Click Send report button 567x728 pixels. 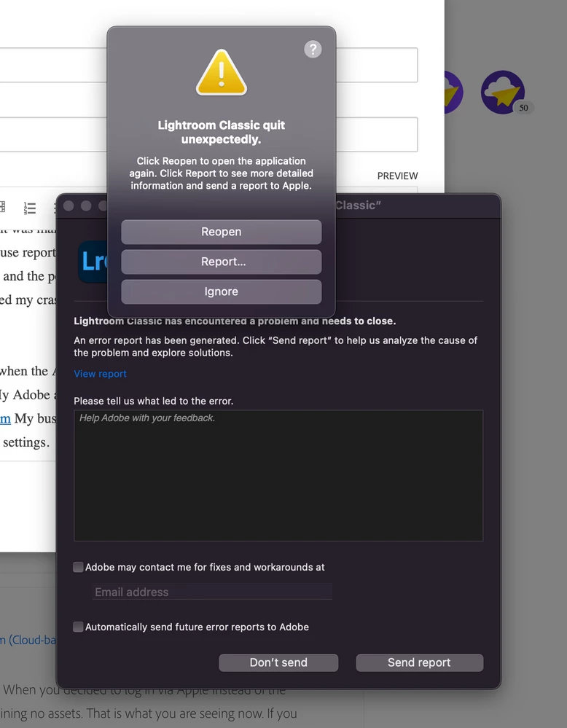point(419,662)
